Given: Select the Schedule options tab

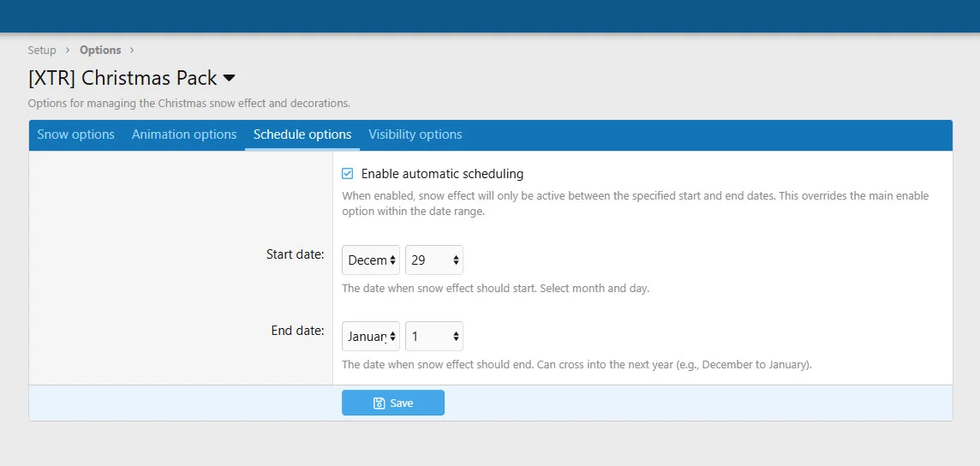Looking at the screenshot, I should 302,134.
